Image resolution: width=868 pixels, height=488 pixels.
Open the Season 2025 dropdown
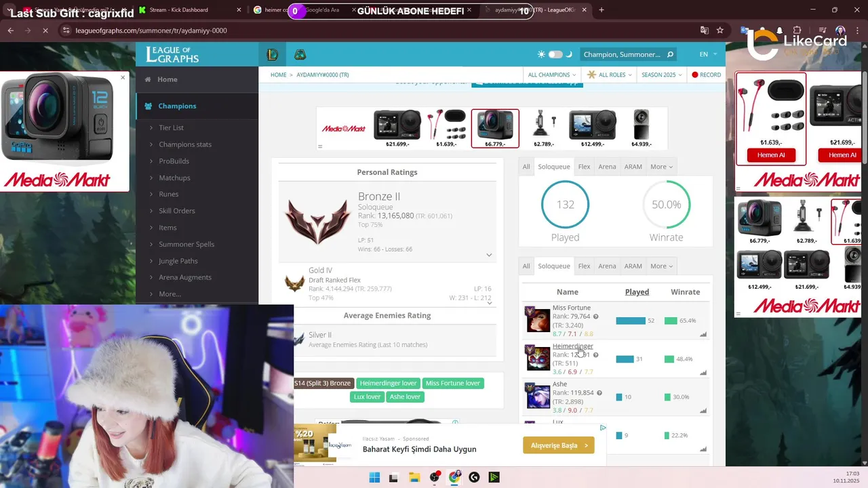click(660, 75)
